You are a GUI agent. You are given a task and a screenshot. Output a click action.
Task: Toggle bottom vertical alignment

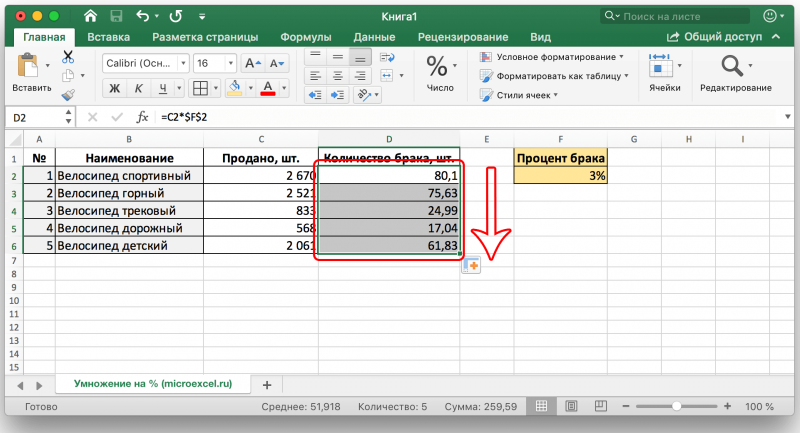click(x=360, y=56)
